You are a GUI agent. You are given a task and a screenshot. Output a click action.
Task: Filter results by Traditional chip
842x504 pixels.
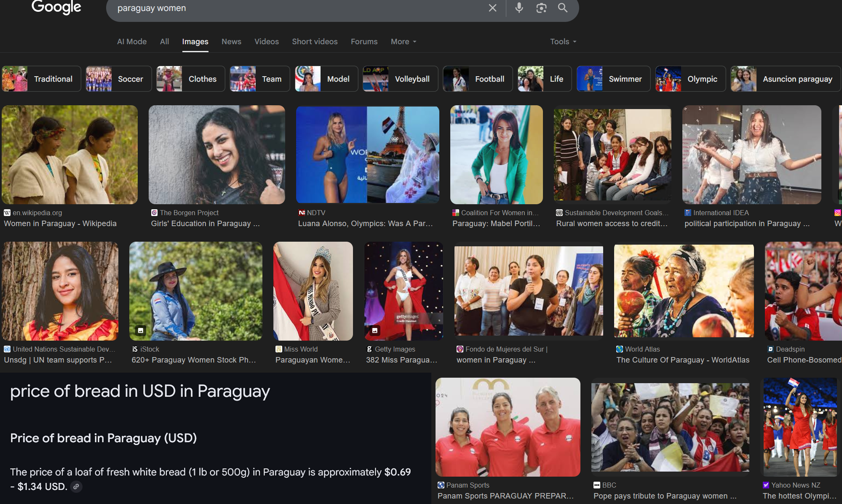(41, 79)
